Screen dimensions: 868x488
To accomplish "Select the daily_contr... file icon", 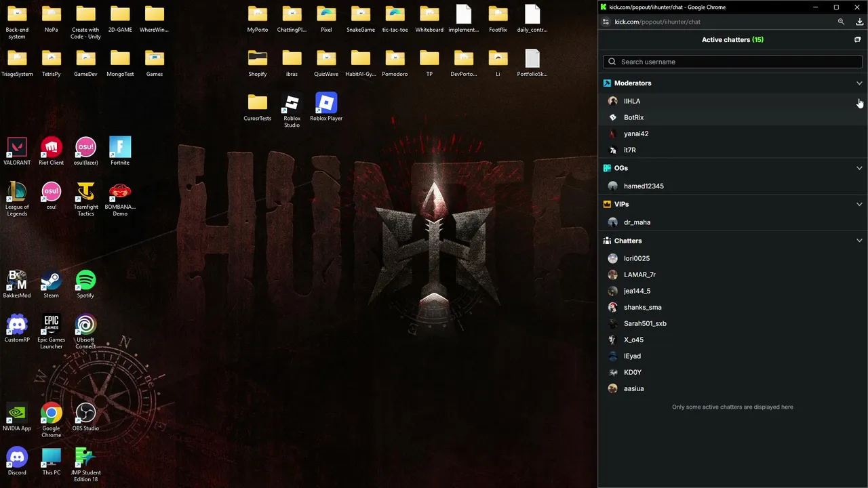I will (532, 19).
